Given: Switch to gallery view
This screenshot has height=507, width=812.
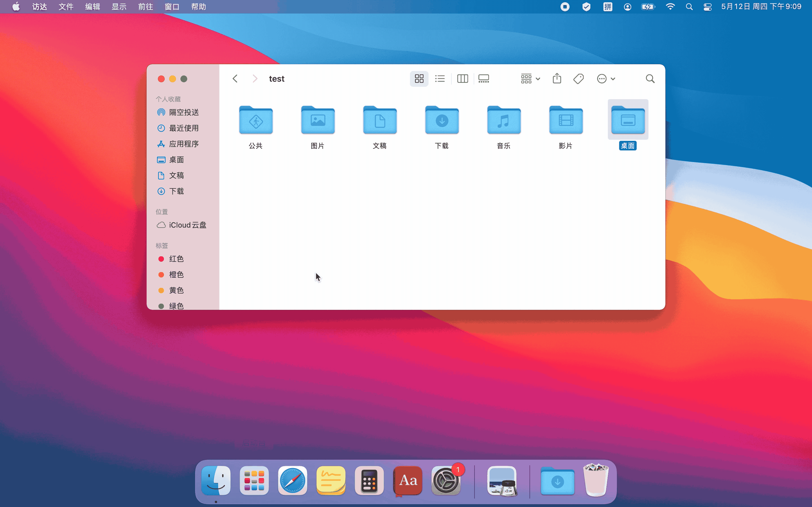Looking at the screenshot, I should 484,79.
